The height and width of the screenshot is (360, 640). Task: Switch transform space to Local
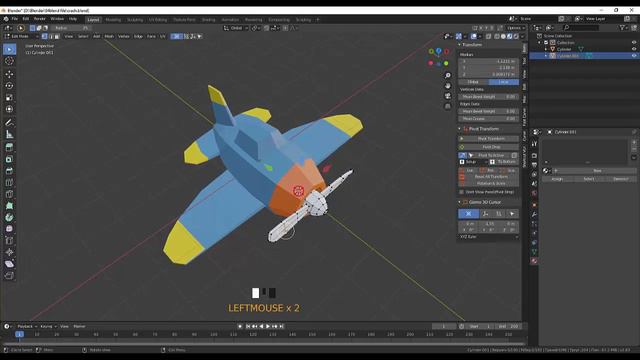pyautogui.click(x=504, y=82)
